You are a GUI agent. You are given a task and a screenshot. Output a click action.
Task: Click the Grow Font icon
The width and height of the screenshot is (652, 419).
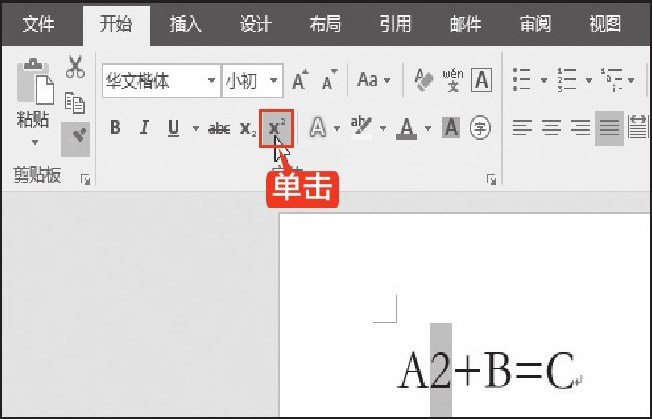pos(300,80)
